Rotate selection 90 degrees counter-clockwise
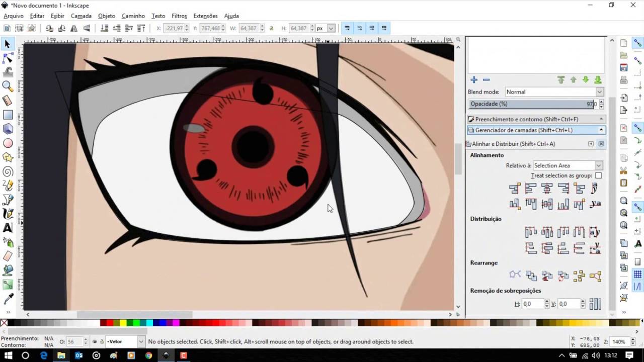Screen dimensions: 644x362 click(x=49, y=28)
